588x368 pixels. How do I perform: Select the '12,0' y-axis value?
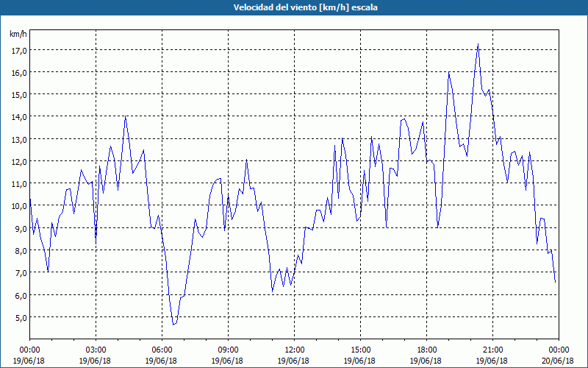pyautogui.click(x=19, y=161)
